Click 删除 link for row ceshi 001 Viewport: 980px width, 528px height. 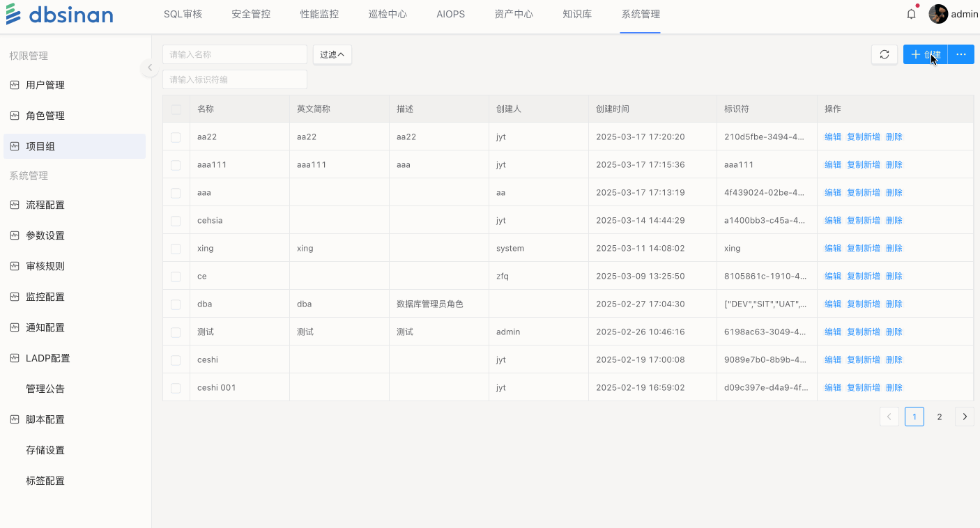coord(894,388)
